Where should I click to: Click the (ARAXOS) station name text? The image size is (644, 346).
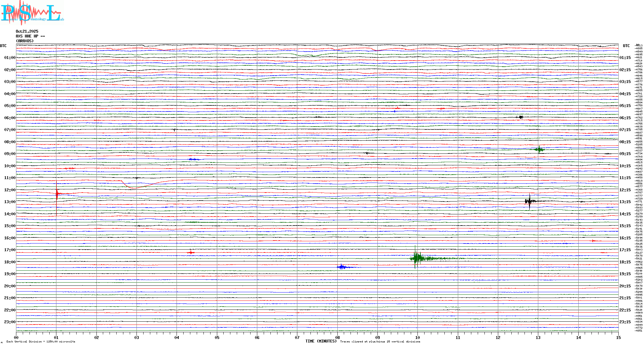tap(25, 41)
